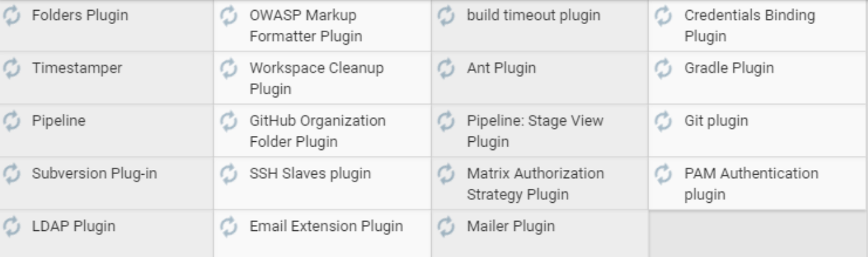Click the GitHub Organization Folder Plugin text
Viewport: 868px width, 257px height.
[x=317, y=131]
